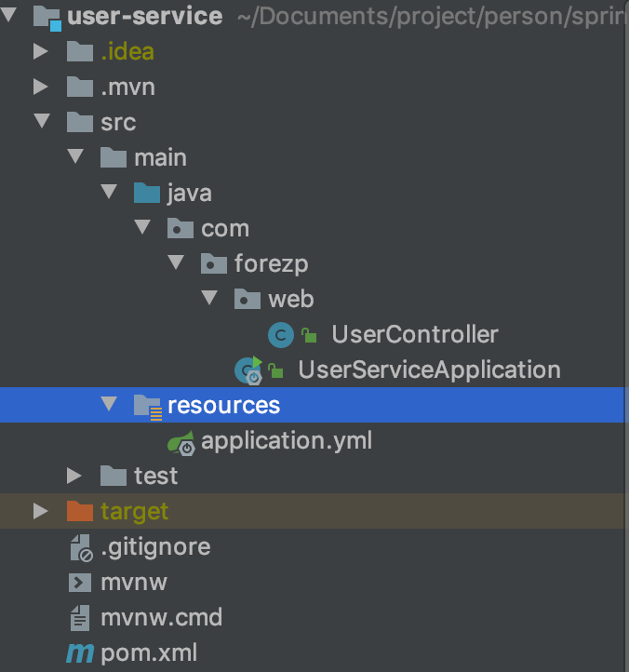
Task: Click the mvnw shell script icon
Action: point(80,583)
